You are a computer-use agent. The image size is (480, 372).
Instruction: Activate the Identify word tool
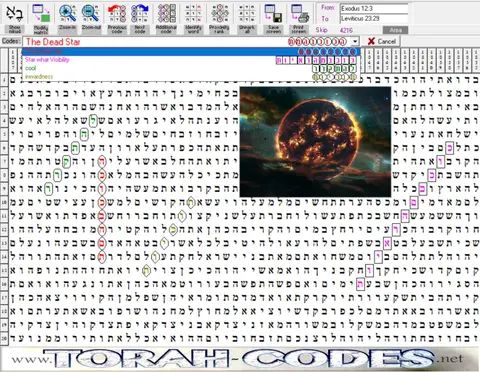click(x=193, y=13)
